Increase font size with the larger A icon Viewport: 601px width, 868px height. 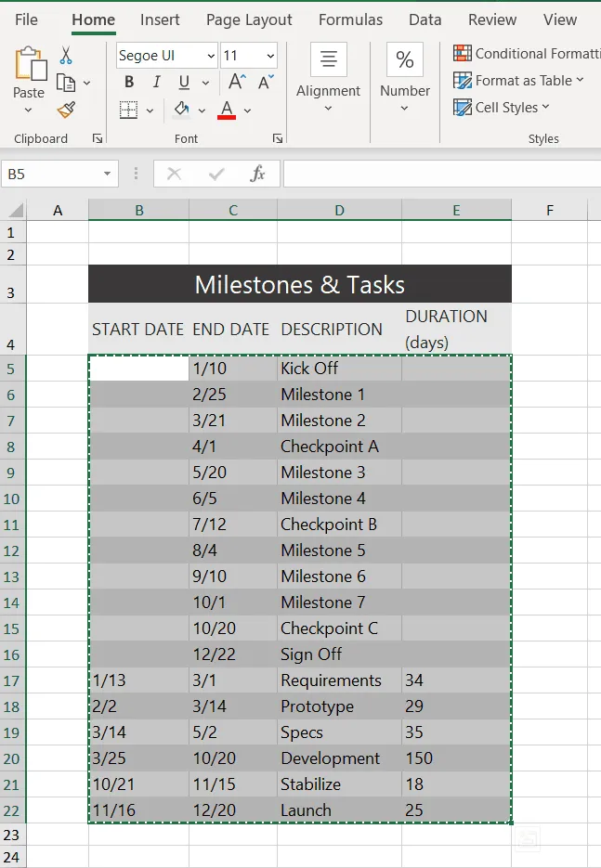(237, 83)
